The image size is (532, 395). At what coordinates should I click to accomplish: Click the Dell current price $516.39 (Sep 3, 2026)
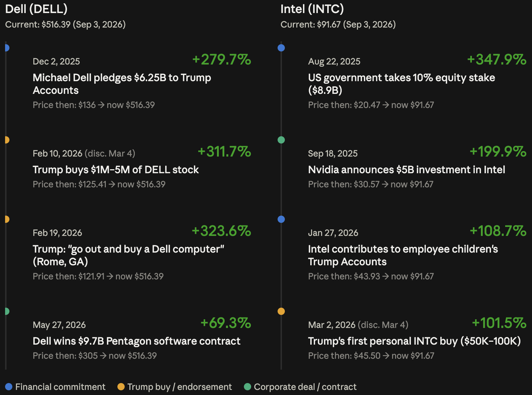pos(65,25)
